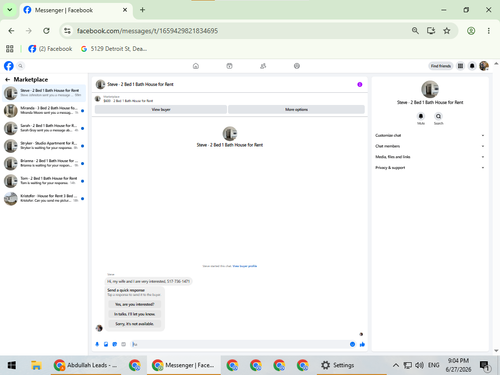500x375 pixels.
Task: Send a thumbs-up like
Action: click(362, 344)
